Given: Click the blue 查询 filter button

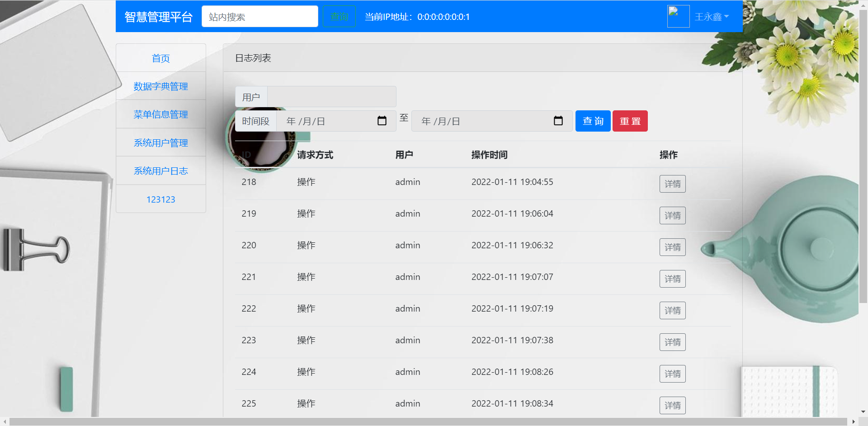Looking at the screenshot, I should point(593,121).
